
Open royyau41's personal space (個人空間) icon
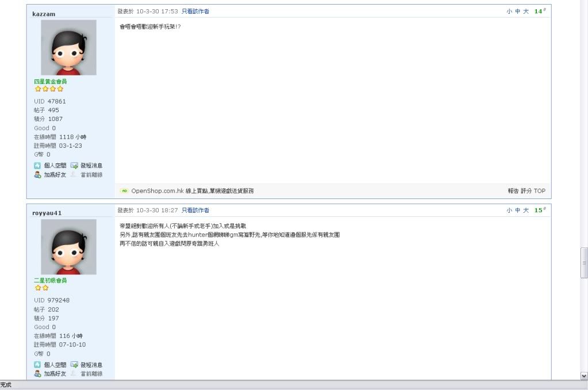[37, 365]
